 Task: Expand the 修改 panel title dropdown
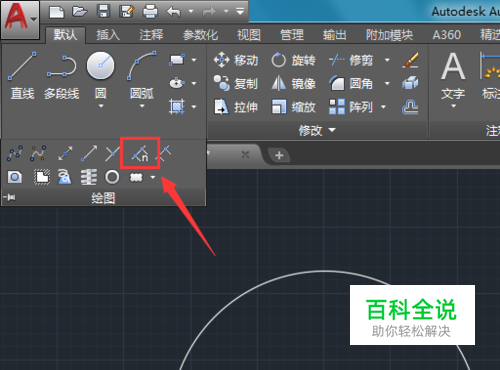[x=317, y=130]
